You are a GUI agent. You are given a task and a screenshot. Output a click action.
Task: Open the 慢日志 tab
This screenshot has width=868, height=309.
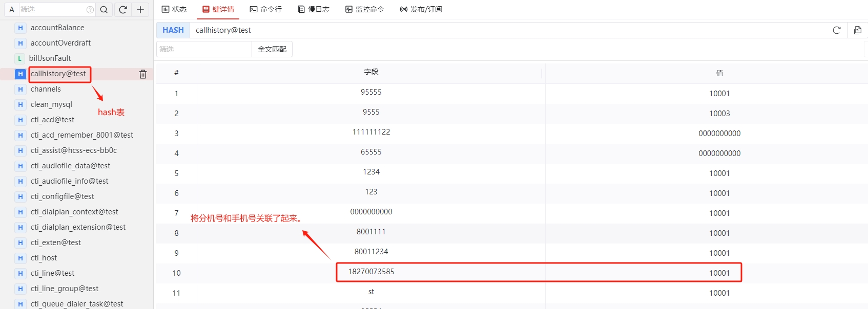(314, 9)
